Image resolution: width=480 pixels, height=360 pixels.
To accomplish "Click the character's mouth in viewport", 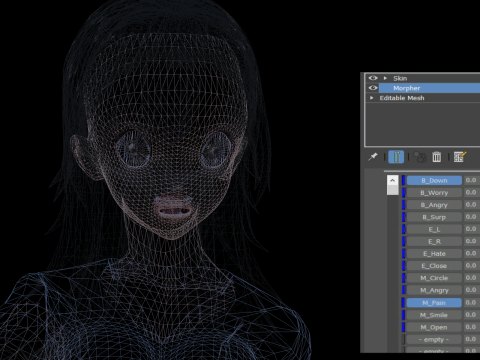I will tap(173, 207).
